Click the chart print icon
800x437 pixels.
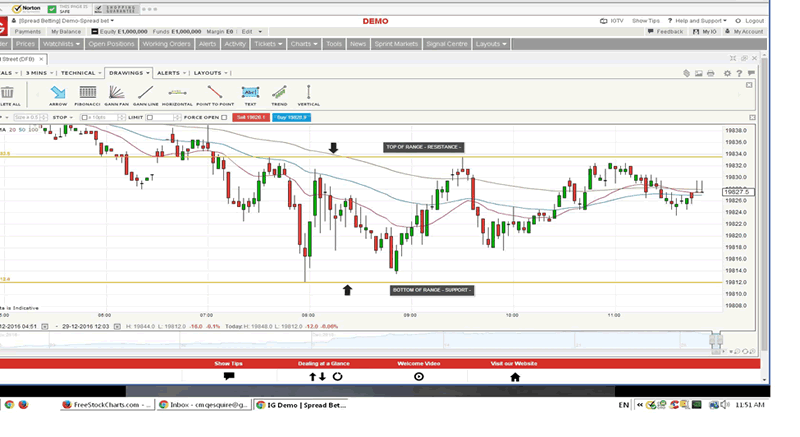pos(711,73)
